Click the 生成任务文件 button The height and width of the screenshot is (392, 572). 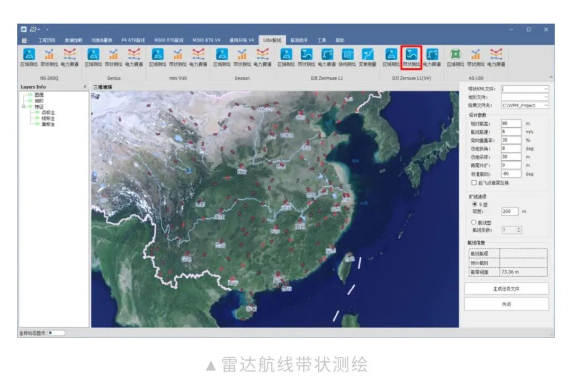[506, 288]
